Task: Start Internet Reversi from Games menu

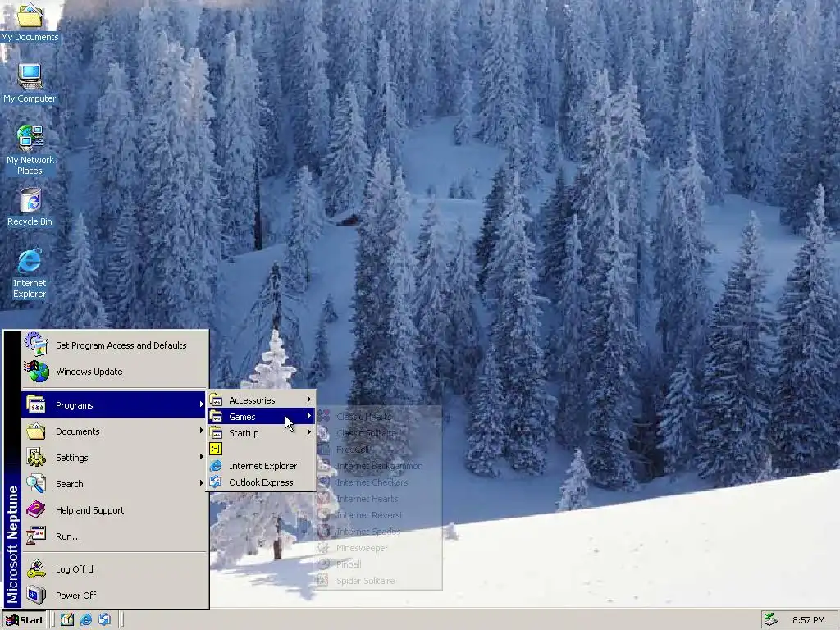Action: (379, 515)
